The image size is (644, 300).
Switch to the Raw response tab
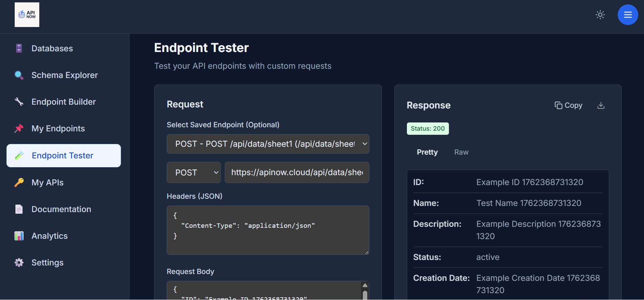tap(461, 152)
